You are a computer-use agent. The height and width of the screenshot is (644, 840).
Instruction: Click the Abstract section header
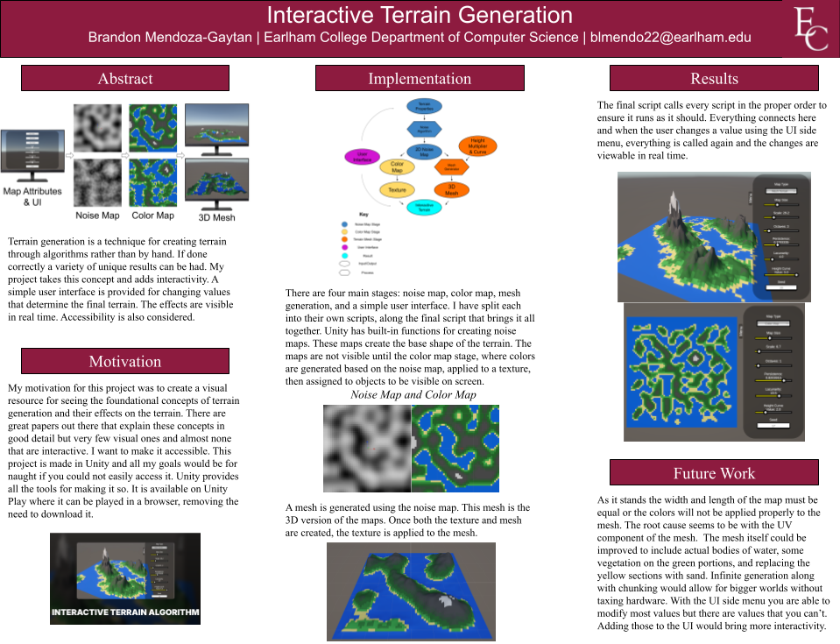[125, 79]
